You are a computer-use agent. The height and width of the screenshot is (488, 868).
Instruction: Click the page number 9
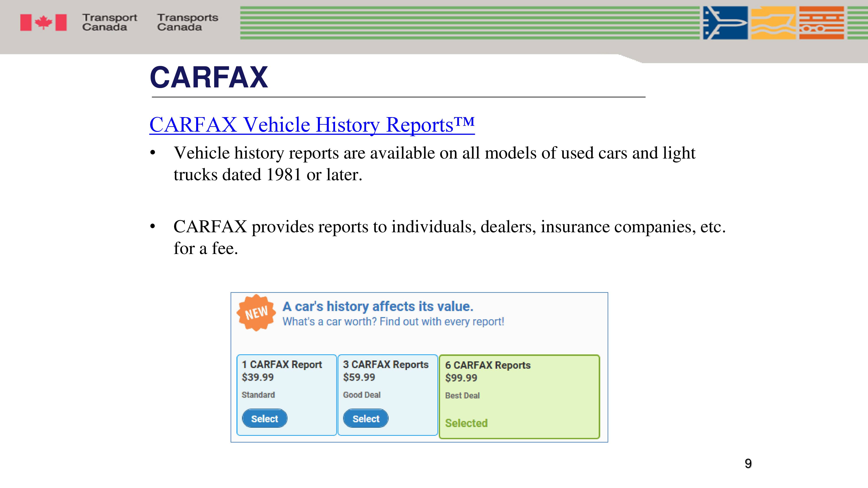click(x=748, y=464)
